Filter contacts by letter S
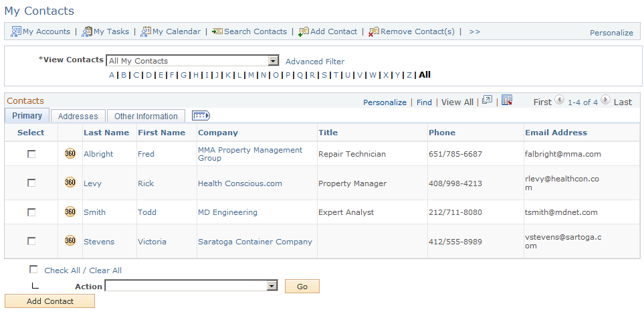The height and width of the screenshot is (312, 644). [324, 75]
